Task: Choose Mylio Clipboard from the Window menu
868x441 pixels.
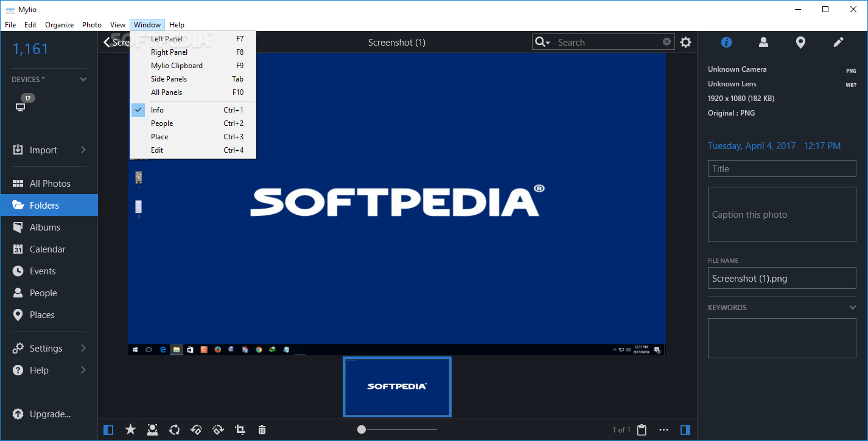Action: (193, 66)
